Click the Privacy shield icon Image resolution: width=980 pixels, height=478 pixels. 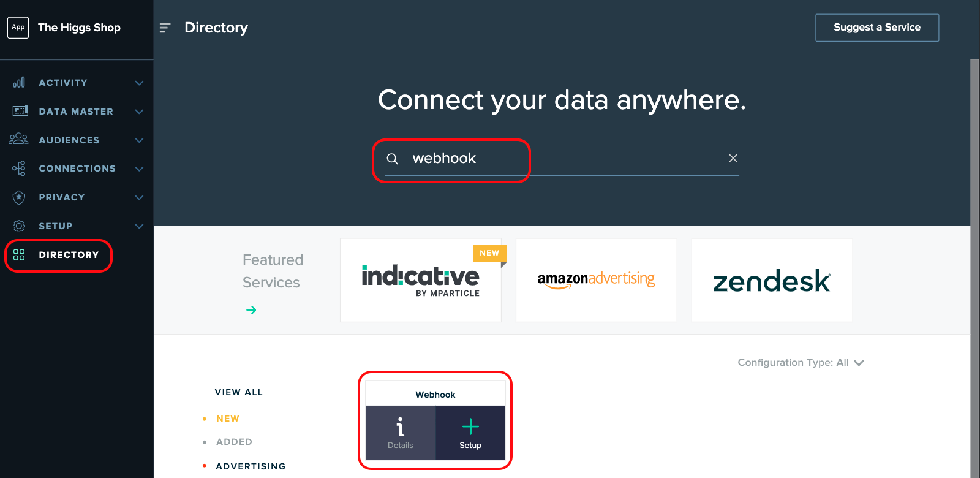tap(19, 197)
